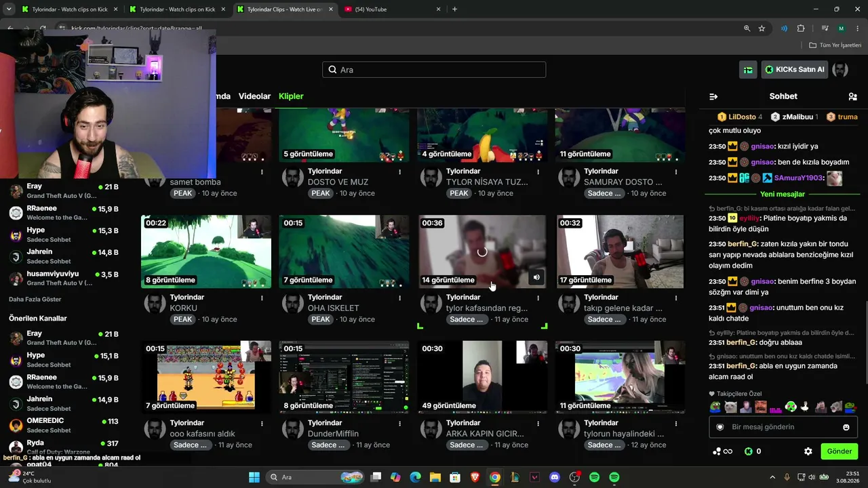Open Microsoft Edge from the taskbar

click(x=415, y=477)
